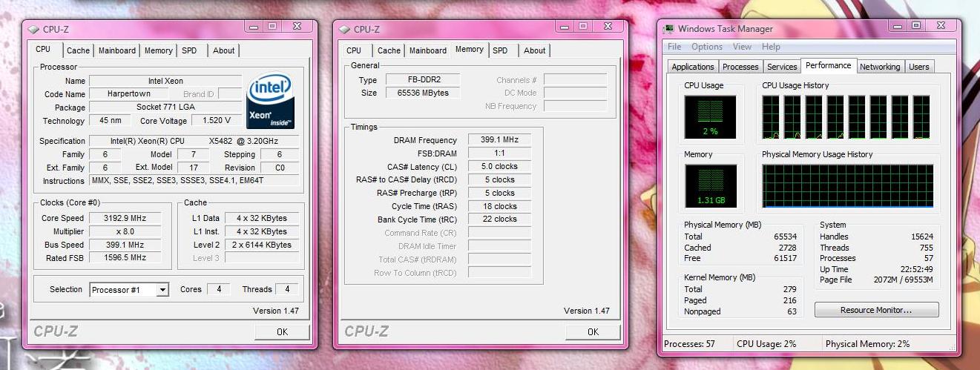Image resolution: width=980 pixels, height=370 pixels.
Task: Click the CPU-Z title icon in the left window
Action: coord(33,30)
